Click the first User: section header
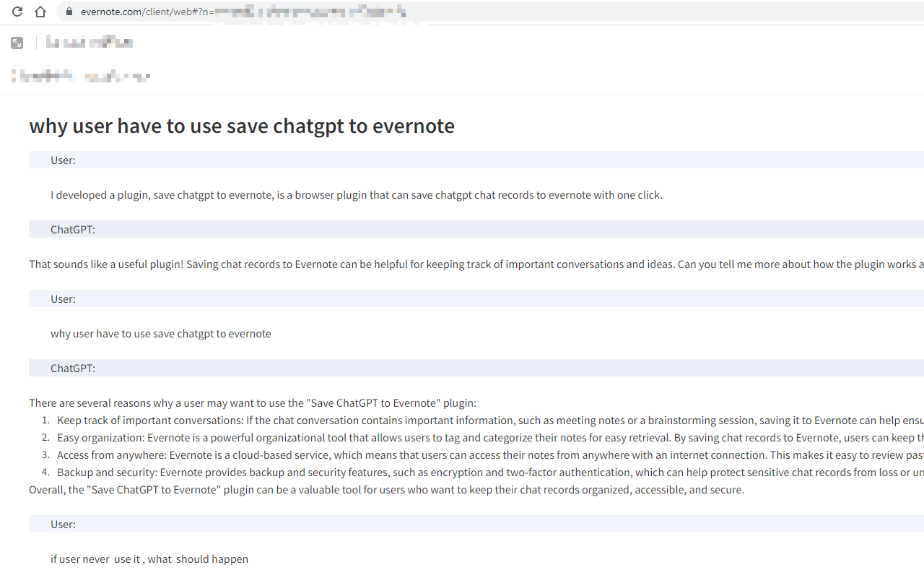Image resolution: width=924 pixels, height=578 pixels. (63, 160)
